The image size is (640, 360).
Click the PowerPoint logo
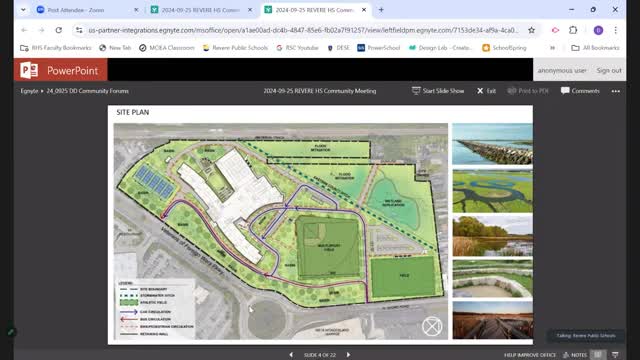pyautogui.click(x=60, y=70)
